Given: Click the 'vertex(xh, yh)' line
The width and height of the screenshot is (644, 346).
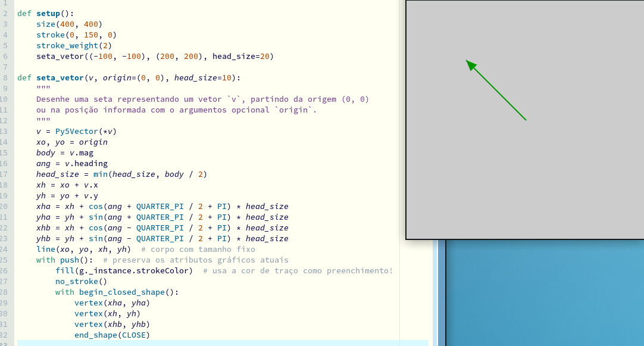Looking at the screenshot, I should 107,313.
